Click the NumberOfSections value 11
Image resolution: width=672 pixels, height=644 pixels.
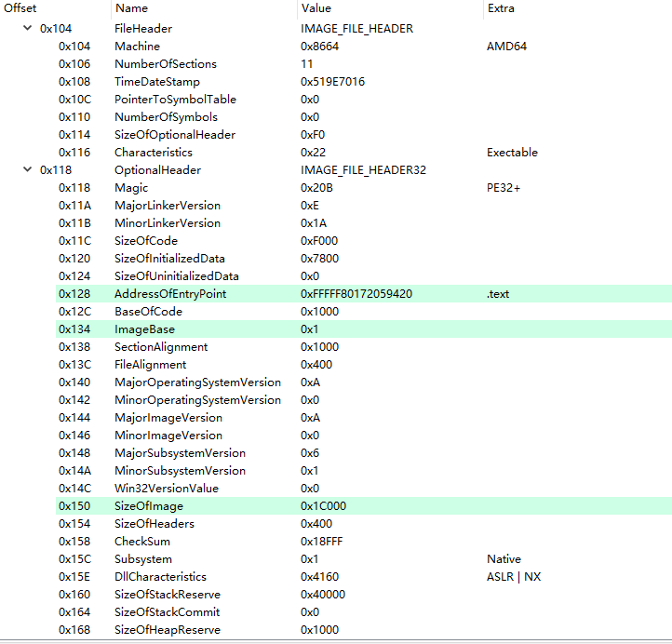point(307,64)
